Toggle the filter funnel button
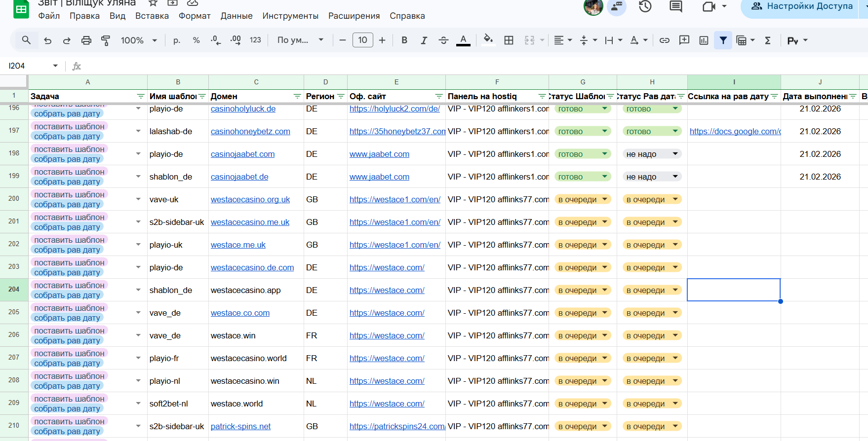868x441 pixels. [x=723, y=40]
